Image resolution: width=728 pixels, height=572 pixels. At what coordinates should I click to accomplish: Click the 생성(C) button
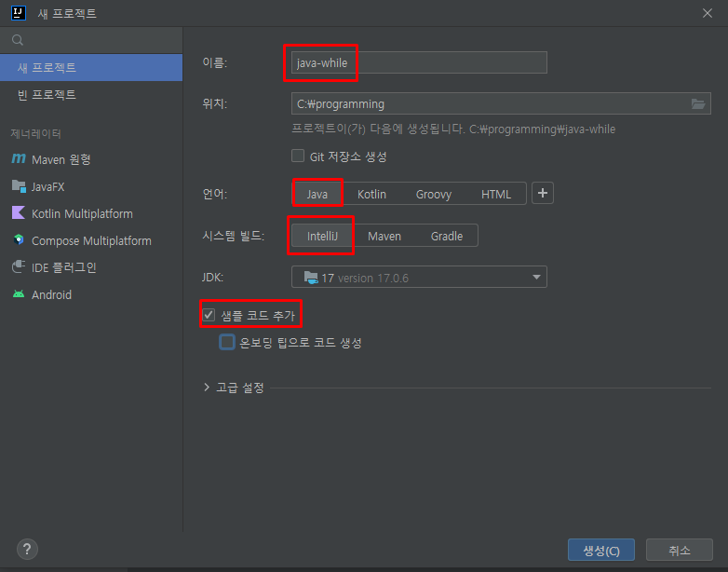(600, 551)
